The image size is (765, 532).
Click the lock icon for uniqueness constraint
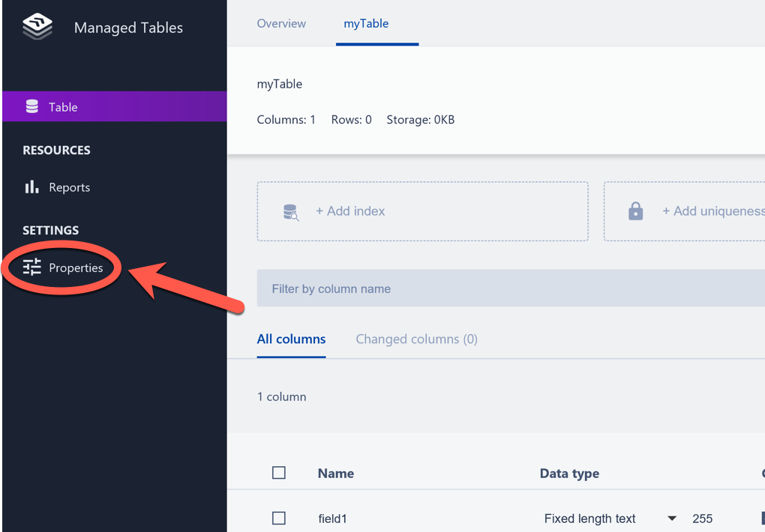tap(635, 211)
